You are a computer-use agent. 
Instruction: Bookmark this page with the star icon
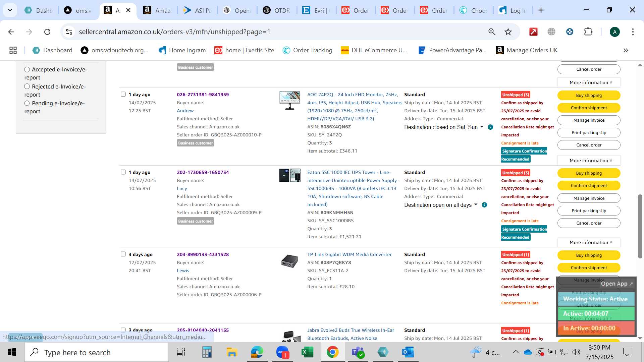pos(508,32)
